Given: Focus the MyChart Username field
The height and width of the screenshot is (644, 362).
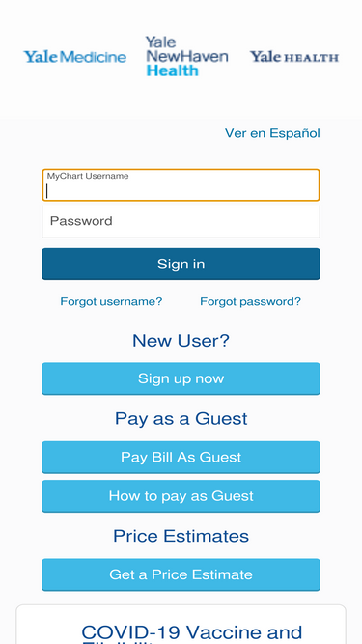Looking at the screenshot, I should (x=181, y=185).
